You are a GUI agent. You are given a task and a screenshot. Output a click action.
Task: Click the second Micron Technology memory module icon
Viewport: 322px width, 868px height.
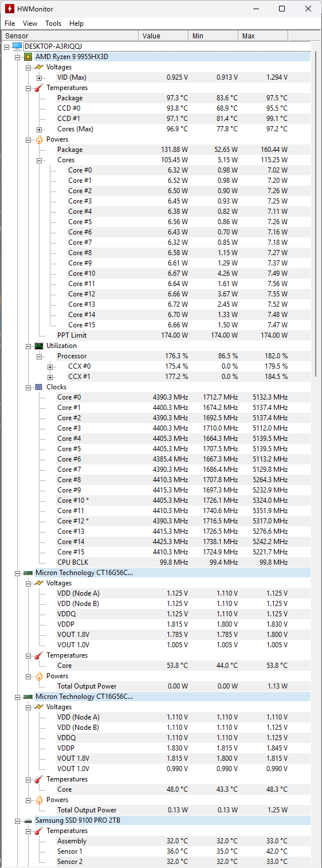coord(28,696)
